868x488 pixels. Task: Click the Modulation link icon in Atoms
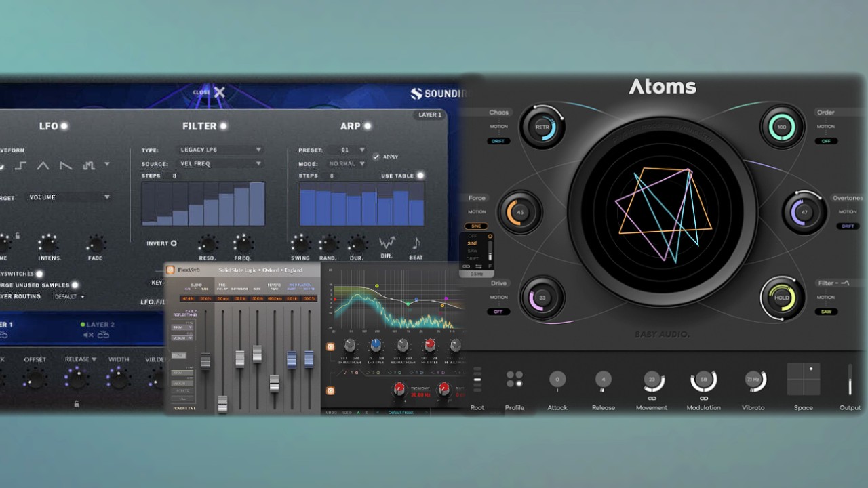point(703,398)
